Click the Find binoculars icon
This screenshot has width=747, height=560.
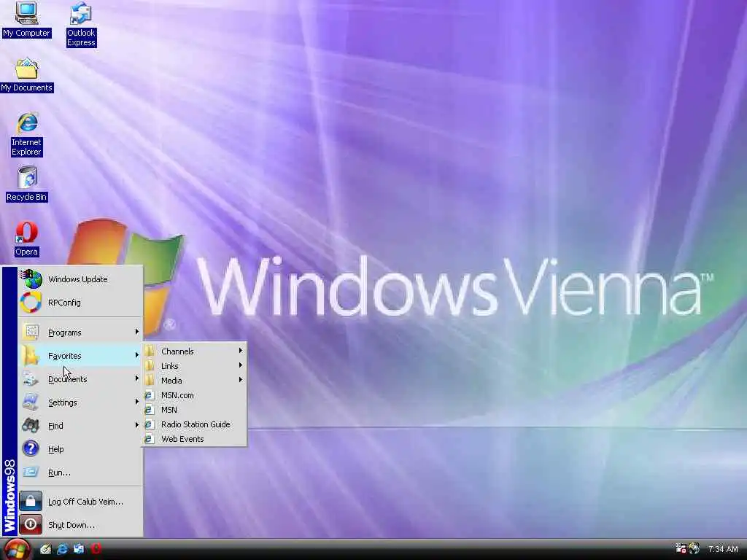(x=31, y=425)
